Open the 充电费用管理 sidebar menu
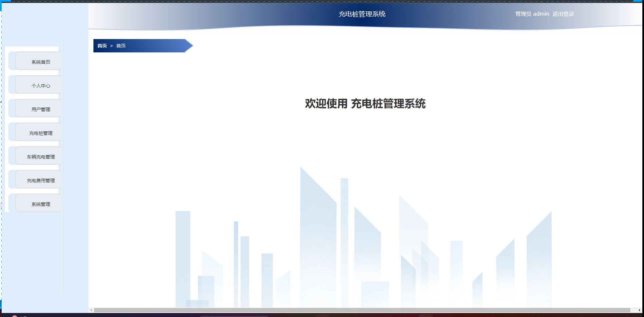644x317 pixels. (41, 181)
